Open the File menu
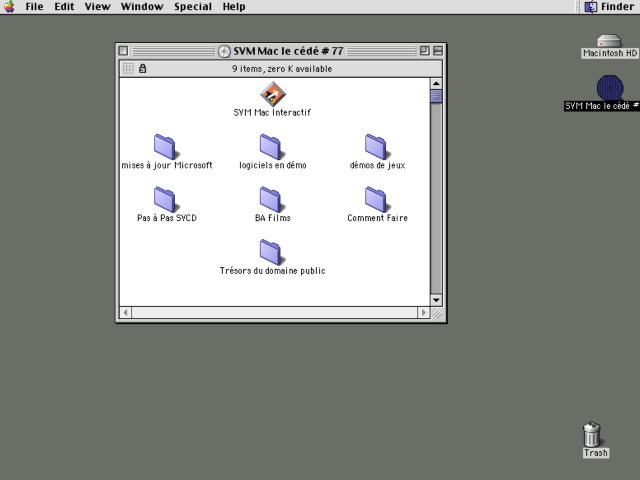The width and height of the screenshot is (640, 480). (x=34, y=7)
